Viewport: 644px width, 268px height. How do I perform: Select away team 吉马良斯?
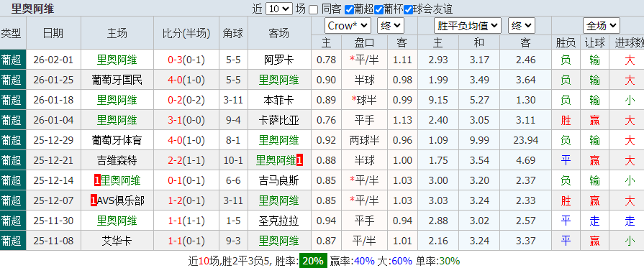point(279,180)
